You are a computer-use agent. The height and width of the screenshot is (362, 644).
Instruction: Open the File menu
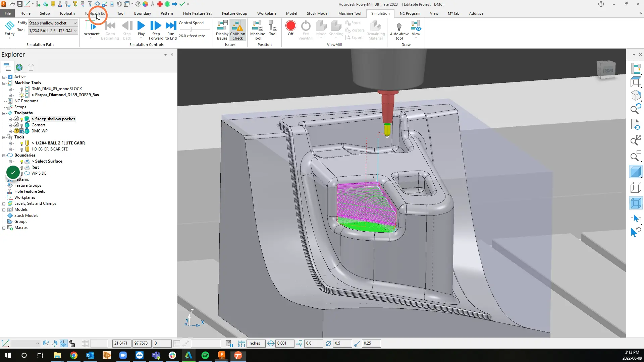pyautogui.click(x=8, y=13)
